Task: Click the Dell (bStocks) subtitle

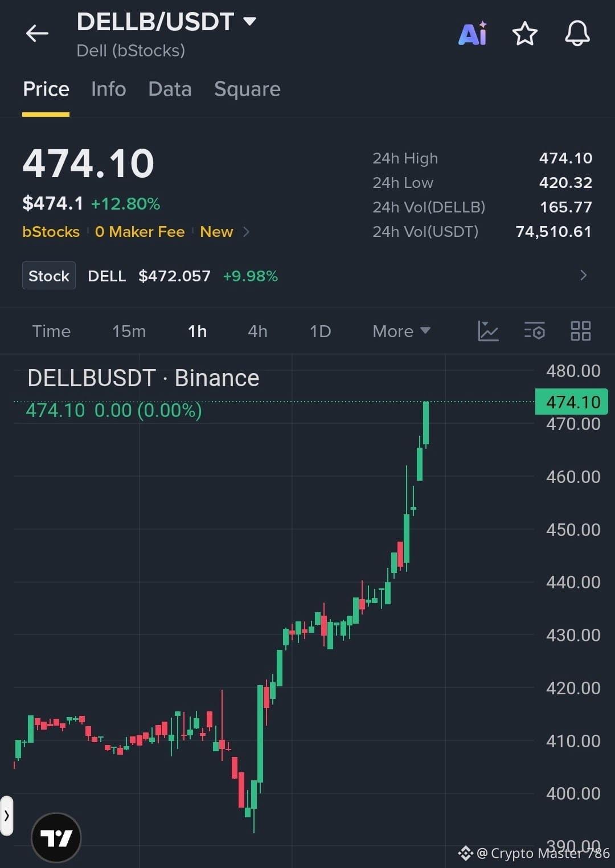Action: [131, 51]
